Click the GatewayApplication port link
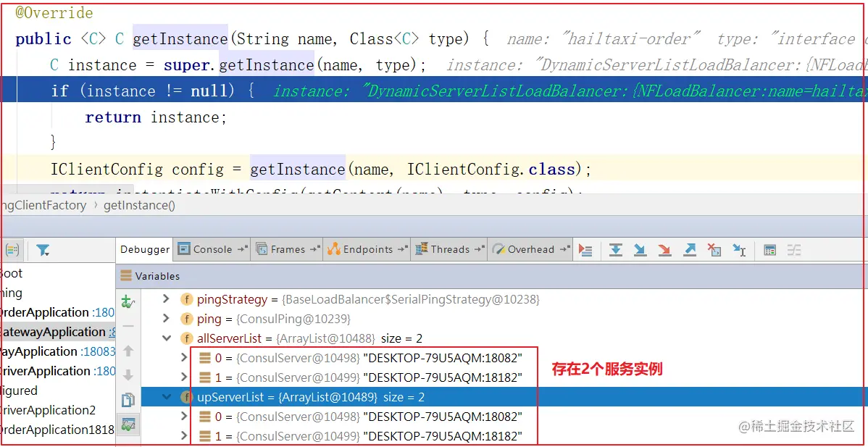The height and width of the screenshot is (447, 868). pyautogui.click(x=112, y=333)
